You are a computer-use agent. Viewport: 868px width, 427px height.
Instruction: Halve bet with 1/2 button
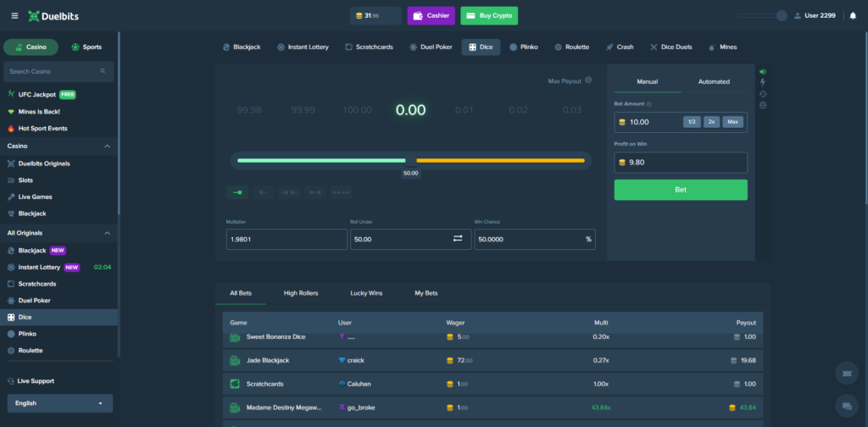tap(692, 122)
